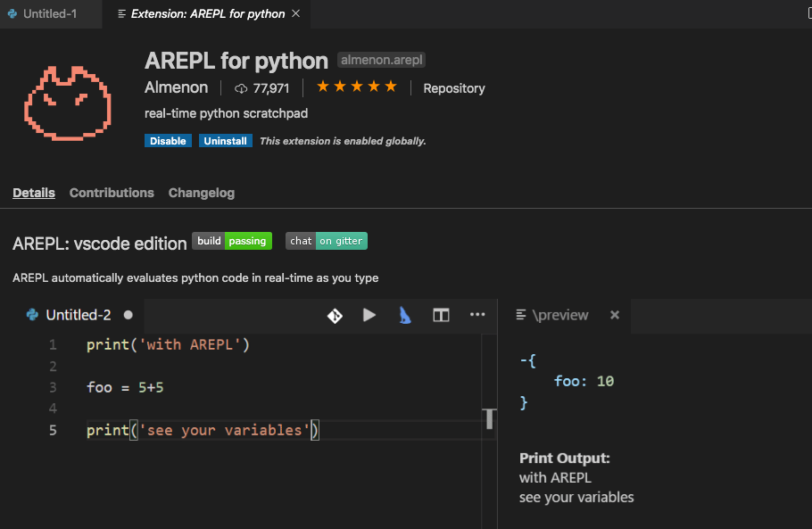
Task: Click the chat on gitter badge
Action: click(327, 241)
